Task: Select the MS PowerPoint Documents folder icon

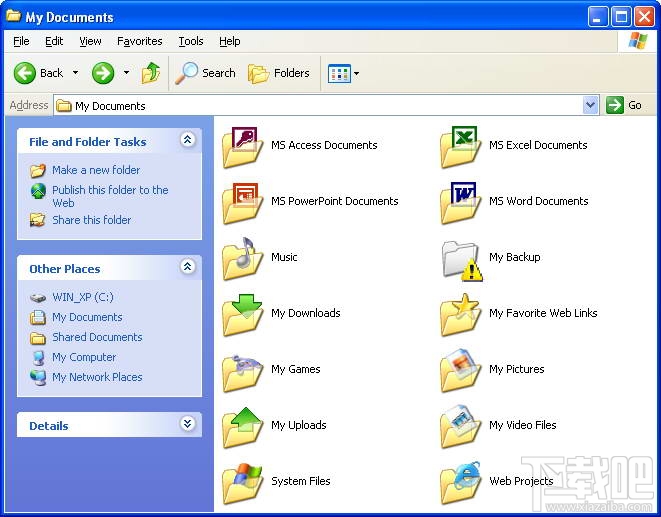Action: pyautogui.click(x=242, y=202)
